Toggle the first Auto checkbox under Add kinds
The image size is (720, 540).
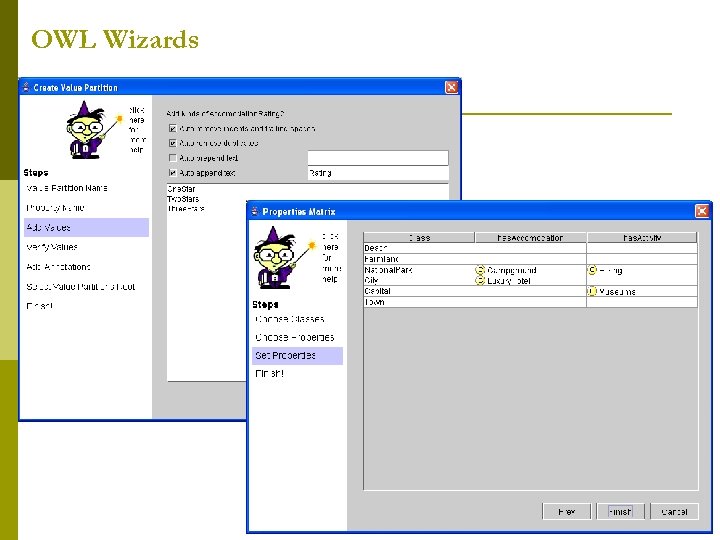click(x=173, y=129)
